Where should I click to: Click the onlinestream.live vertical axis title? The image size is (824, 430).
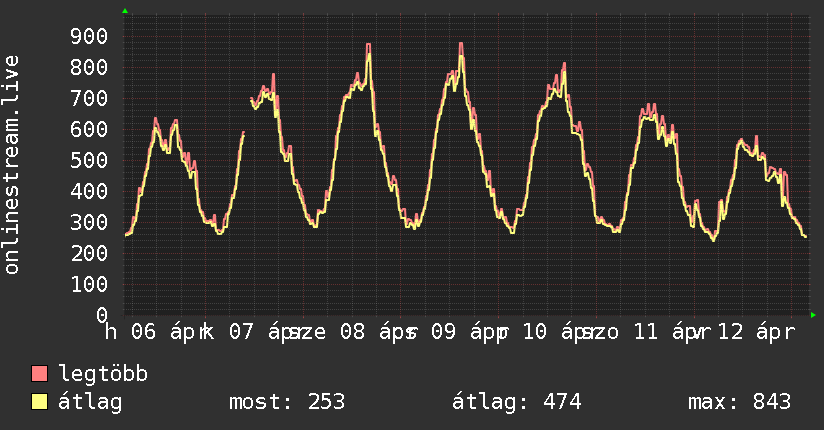12,165
